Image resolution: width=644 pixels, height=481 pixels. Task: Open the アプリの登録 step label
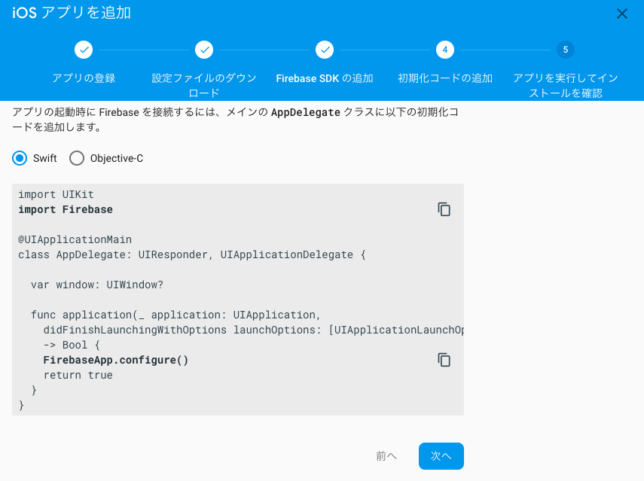tap(83, 78)
